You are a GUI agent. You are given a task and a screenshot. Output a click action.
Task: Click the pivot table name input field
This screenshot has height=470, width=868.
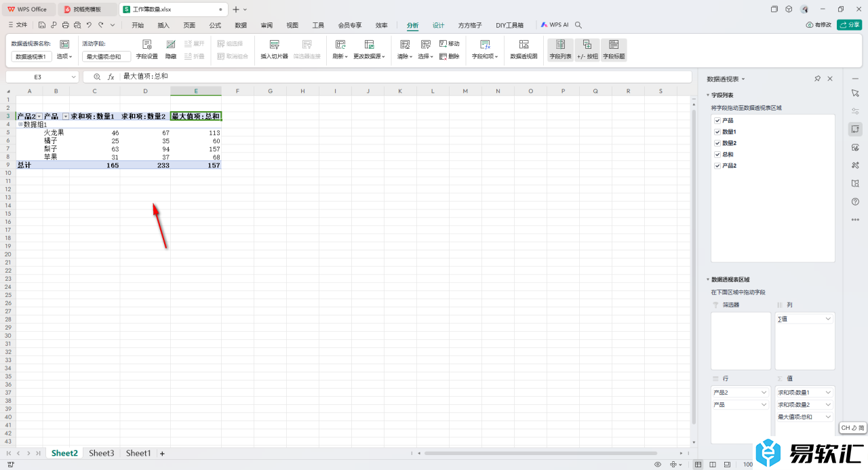point(32,57)
